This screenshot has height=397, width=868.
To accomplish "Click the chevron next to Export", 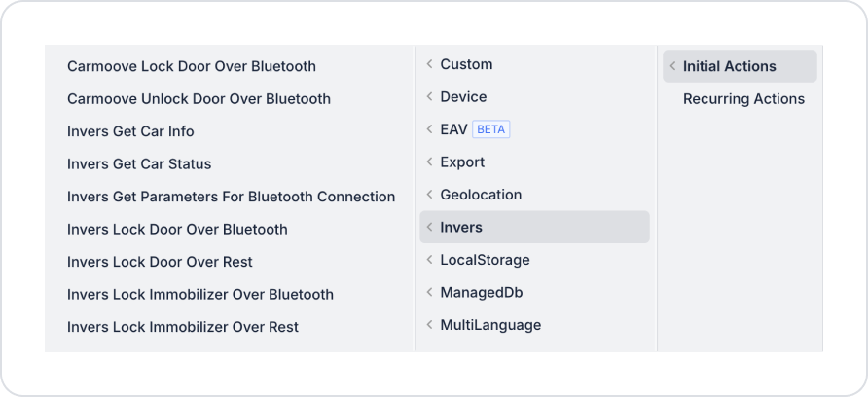I will click(429, 162).
